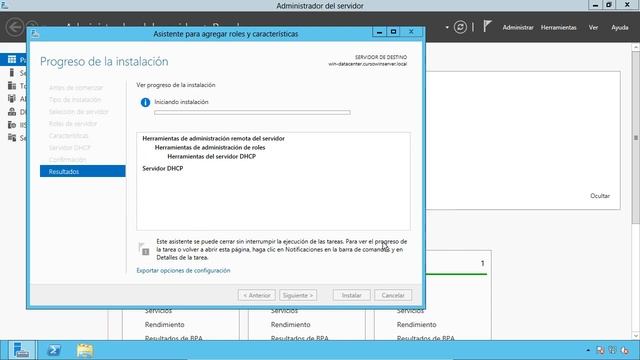Select the Características step in the wizard
This screenshot has width=640, height=360.
[69, 136]
